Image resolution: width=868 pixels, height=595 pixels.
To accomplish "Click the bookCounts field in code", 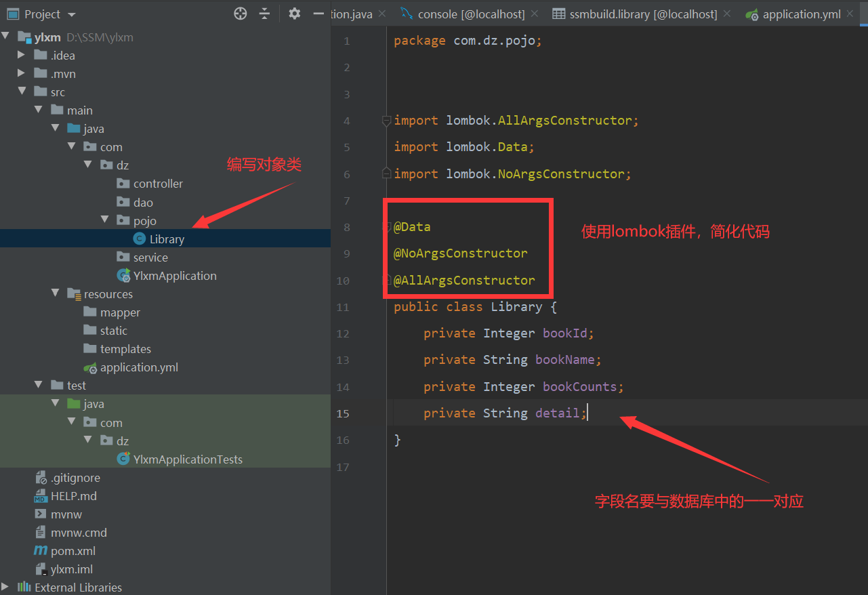I will pos(580,387).
